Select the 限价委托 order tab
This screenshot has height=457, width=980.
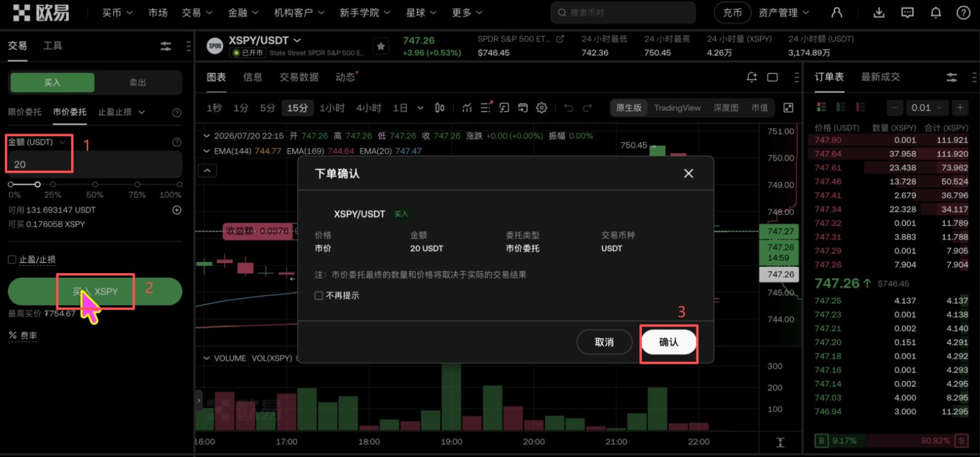coord(24,112)
